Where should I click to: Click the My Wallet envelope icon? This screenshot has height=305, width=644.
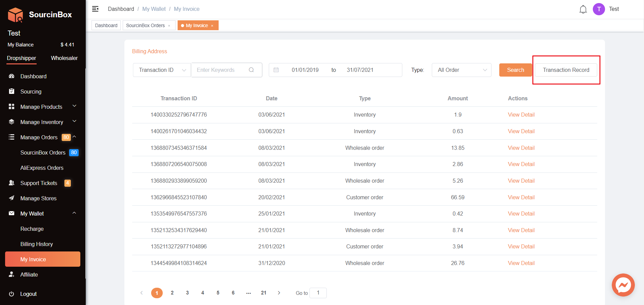pyautogui.click(x=12, y=213)
